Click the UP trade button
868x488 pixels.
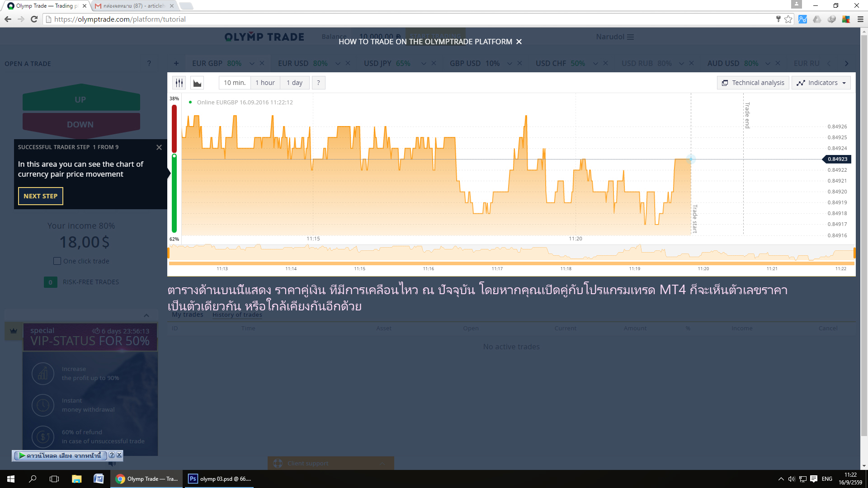click(81, 99)
